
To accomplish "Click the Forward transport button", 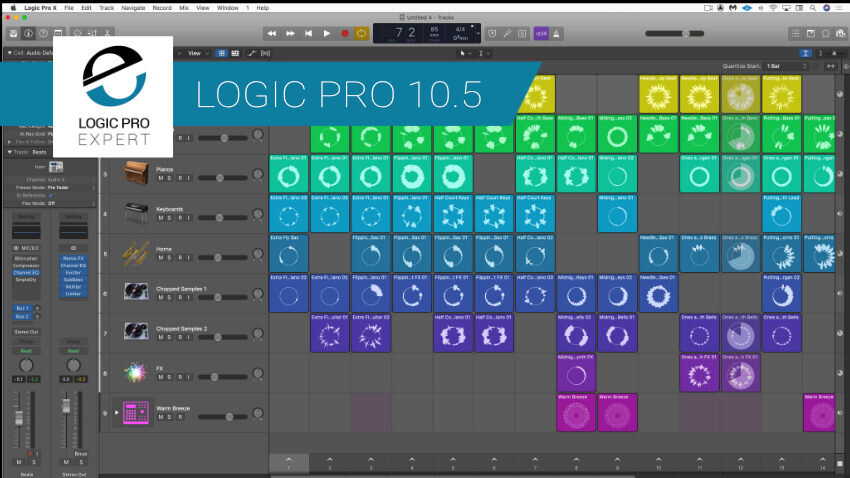I will pyautogui.click(x=290, y=34).
